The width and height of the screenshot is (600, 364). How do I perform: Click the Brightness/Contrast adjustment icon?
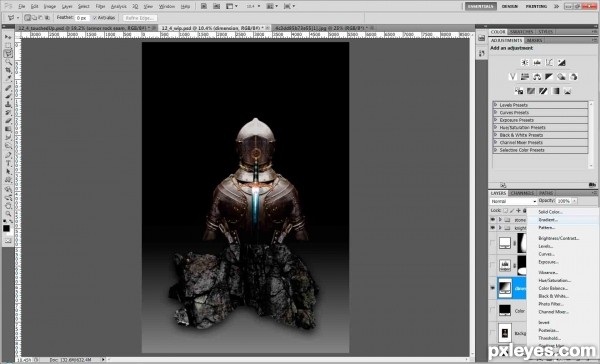coord(525,62)
